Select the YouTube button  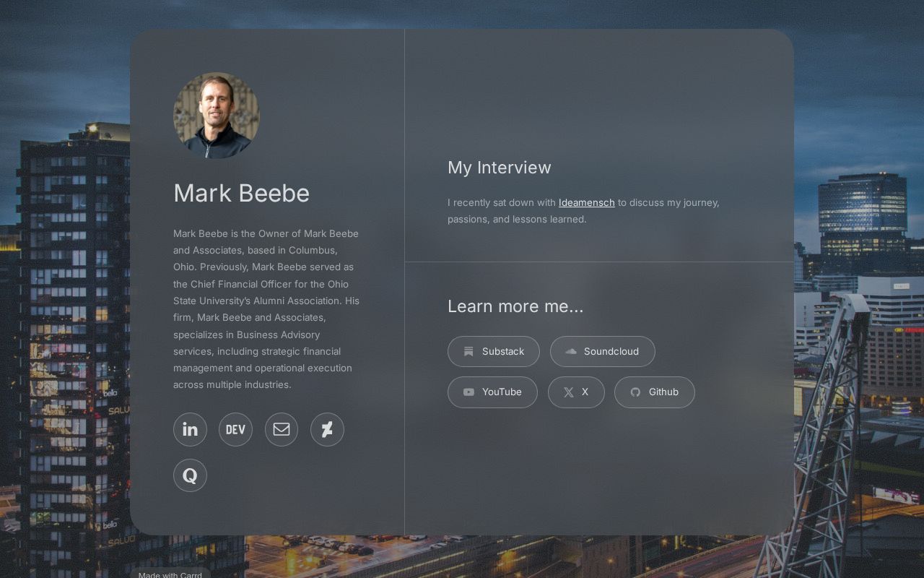[492, 392]
